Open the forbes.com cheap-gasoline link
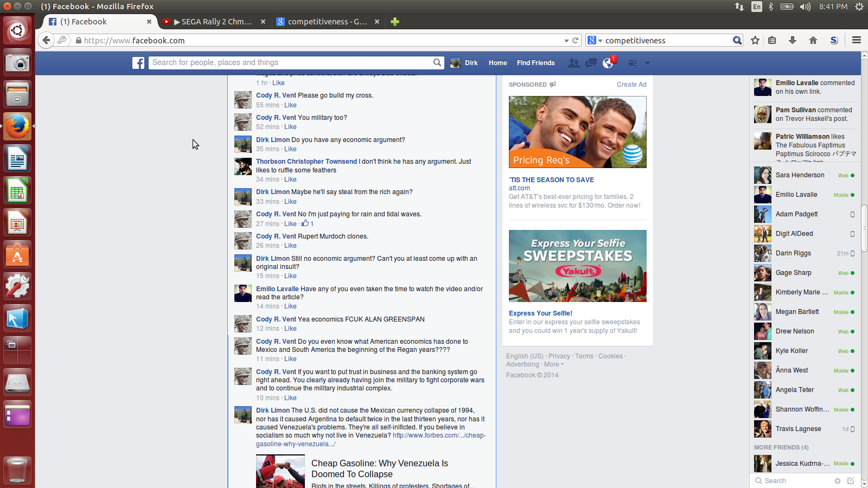The image size is (868, 488). [x=439, y=435]
